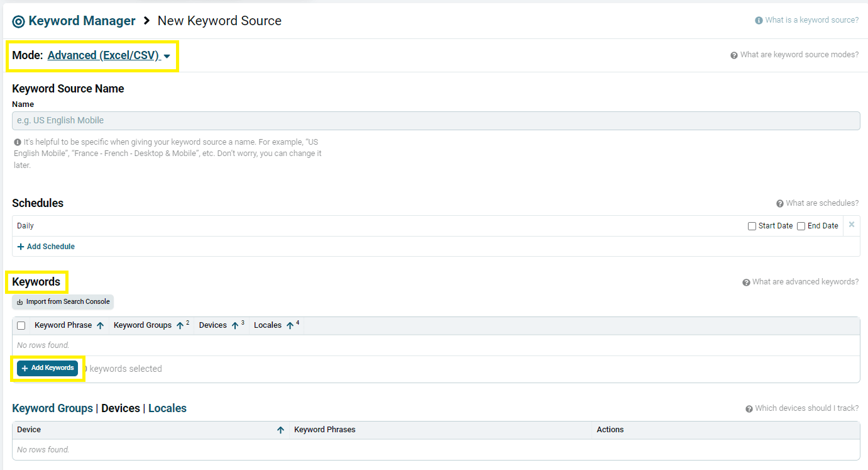Enable the End Date checkbox

(801, 226)
